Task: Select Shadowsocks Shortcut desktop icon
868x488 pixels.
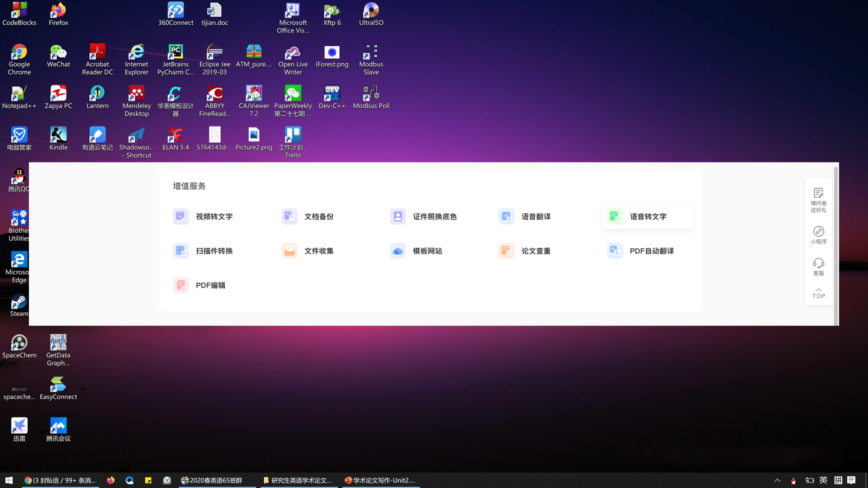Action: [137, 143]
